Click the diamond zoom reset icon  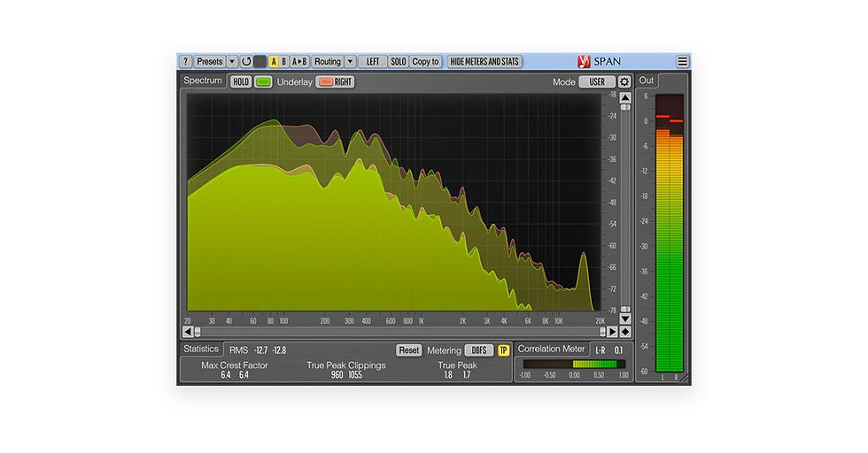(x=625, y=332)
